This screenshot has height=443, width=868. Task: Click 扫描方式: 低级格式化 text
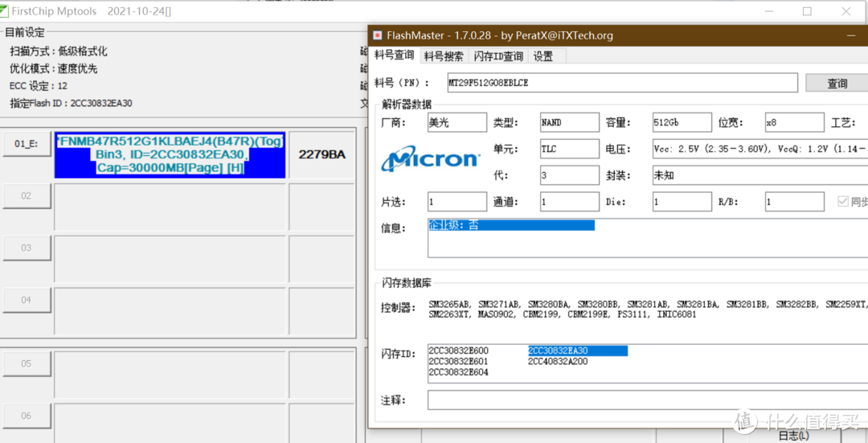[x=59, y=51]
